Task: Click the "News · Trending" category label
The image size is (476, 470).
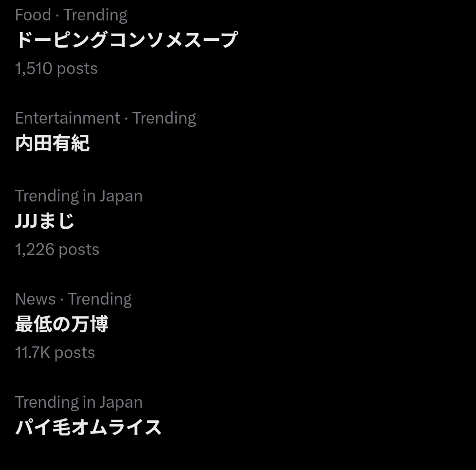Action: pyautogui.click(x=73, y=299)
